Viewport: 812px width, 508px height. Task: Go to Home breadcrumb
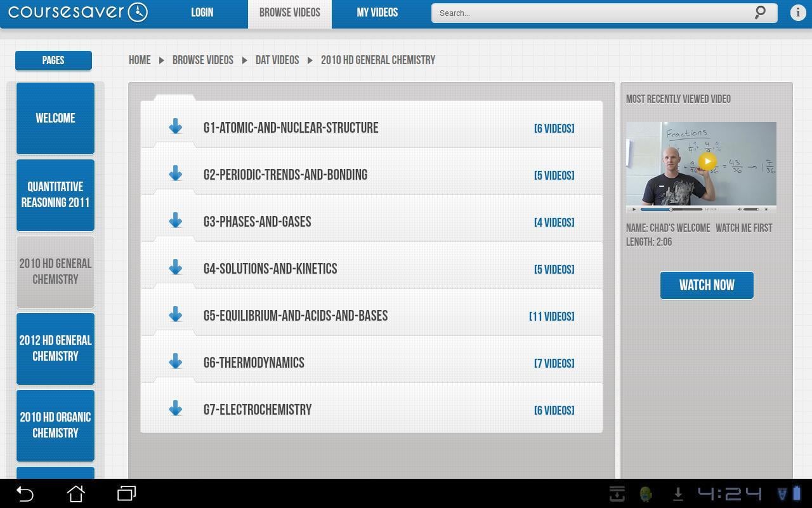coord(140,60)
